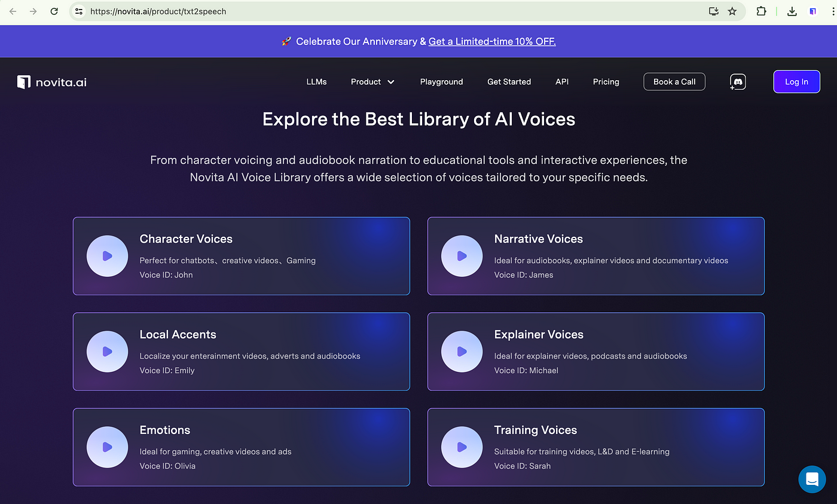Click the text Voice ID: James
This screenshot has width=837, height=504.
[523, 275]
